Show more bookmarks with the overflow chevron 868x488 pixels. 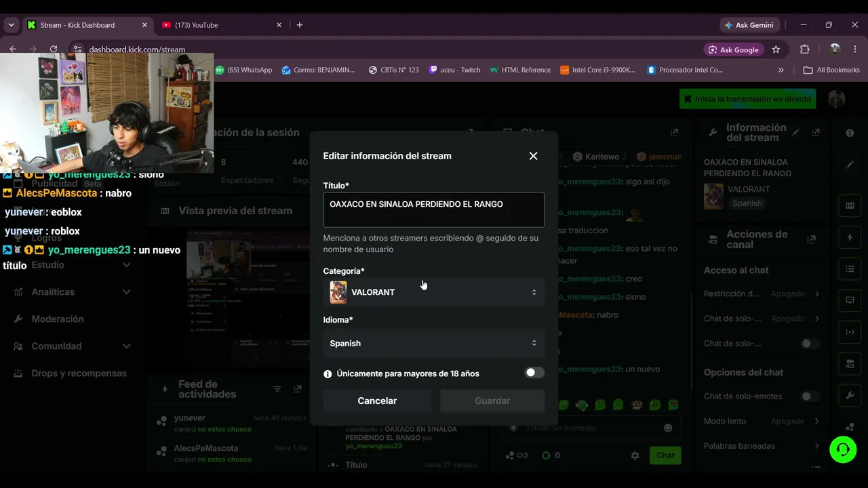[781, 70]
